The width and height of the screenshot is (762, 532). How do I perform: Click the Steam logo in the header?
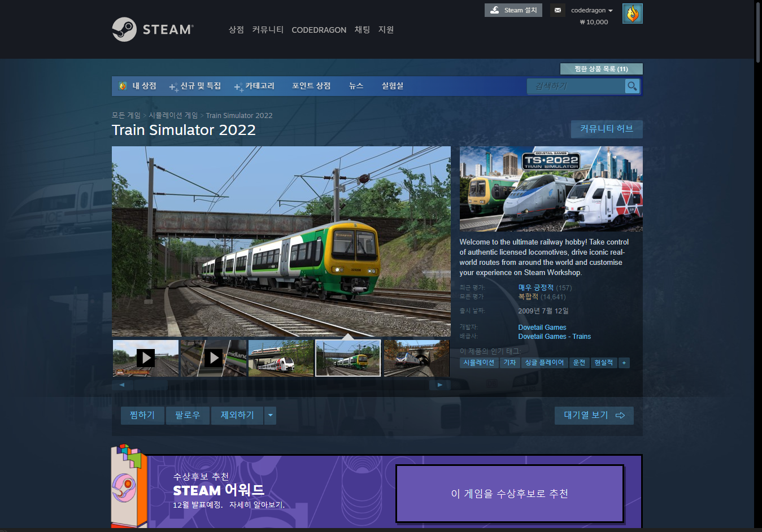pyautogui.click(x=153, y=29)
